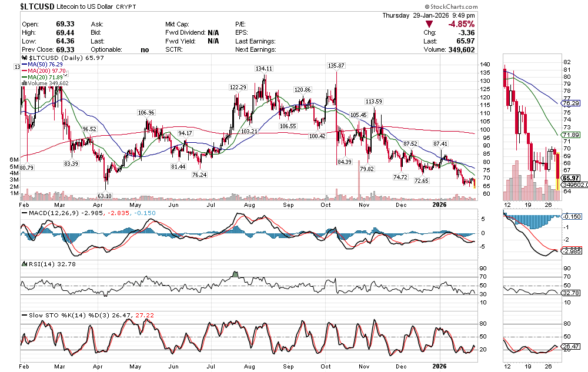Viewport: 588px width, 372px height.
Task: Click the -4.85% percent change value
Action: point(461,24)
